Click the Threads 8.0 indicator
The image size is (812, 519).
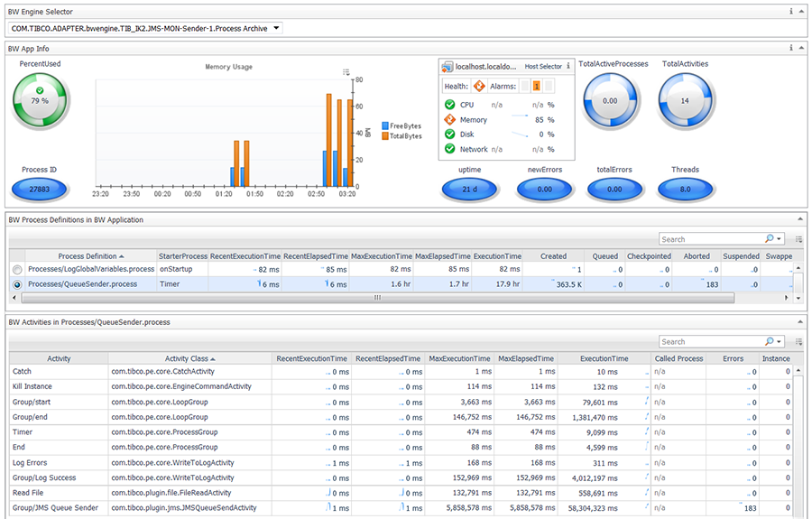(685, 190)
